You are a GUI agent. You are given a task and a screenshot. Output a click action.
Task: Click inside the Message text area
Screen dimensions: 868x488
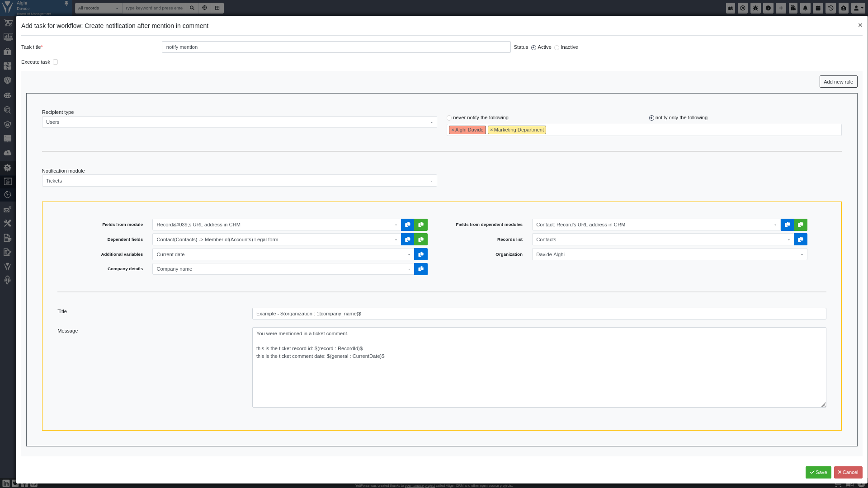539,367
